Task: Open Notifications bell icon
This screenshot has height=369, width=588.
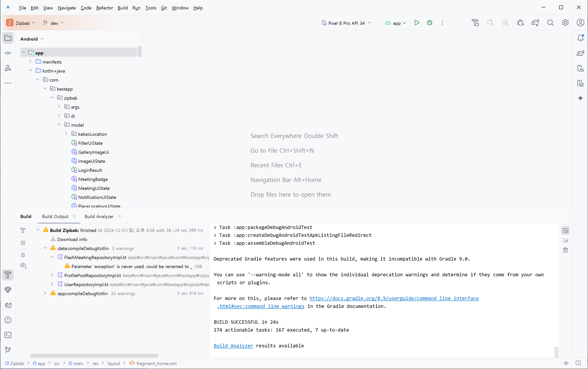Action: [x=580, y=38]
